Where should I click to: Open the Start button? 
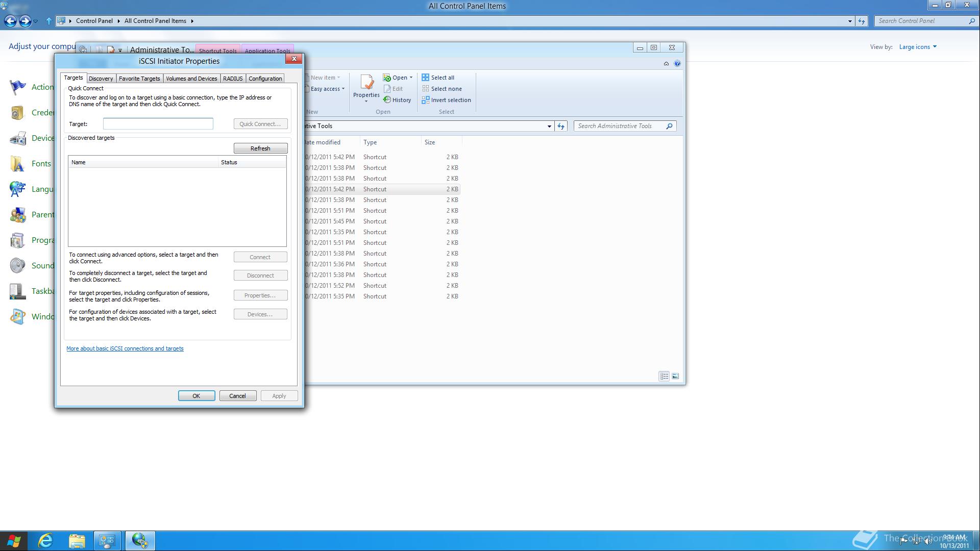tap(14, 541)
